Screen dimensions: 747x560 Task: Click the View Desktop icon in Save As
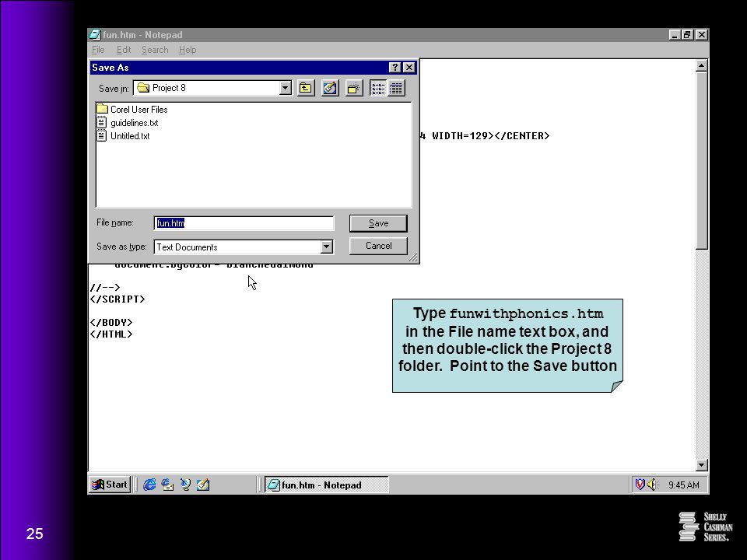(330, 88)
